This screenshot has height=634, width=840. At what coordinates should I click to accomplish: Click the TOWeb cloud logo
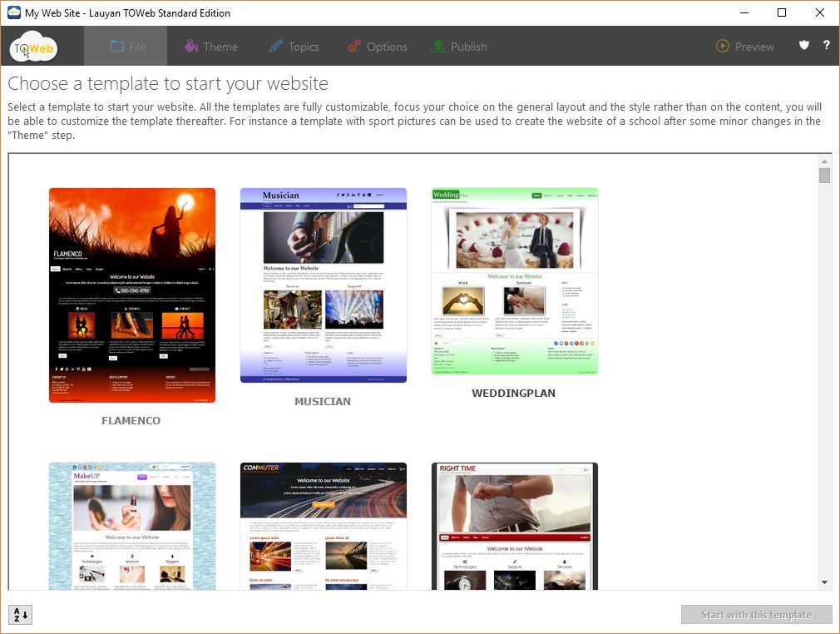(x=33, y=47)
